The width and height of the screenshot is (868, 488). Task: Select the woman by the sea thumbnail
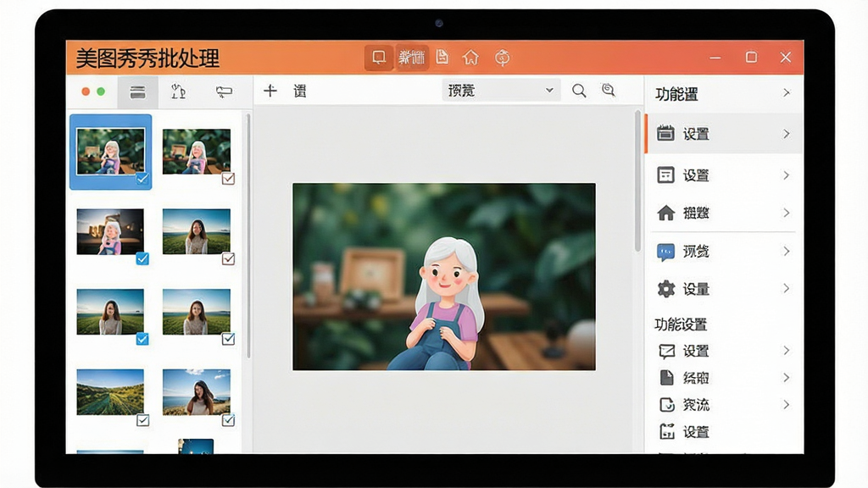(x=197, y=391)
